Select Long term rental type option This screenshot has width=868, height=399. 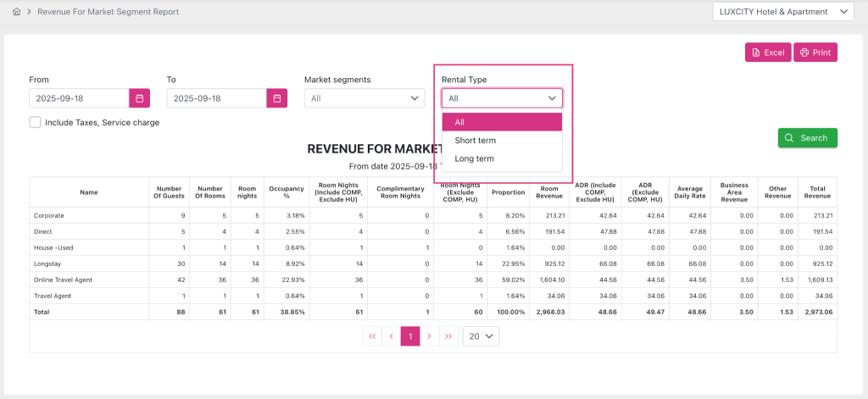point(474,158)
